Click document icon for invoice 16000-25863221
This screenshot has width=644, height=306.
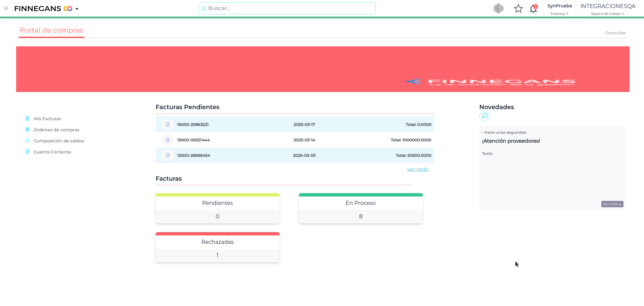167,125
